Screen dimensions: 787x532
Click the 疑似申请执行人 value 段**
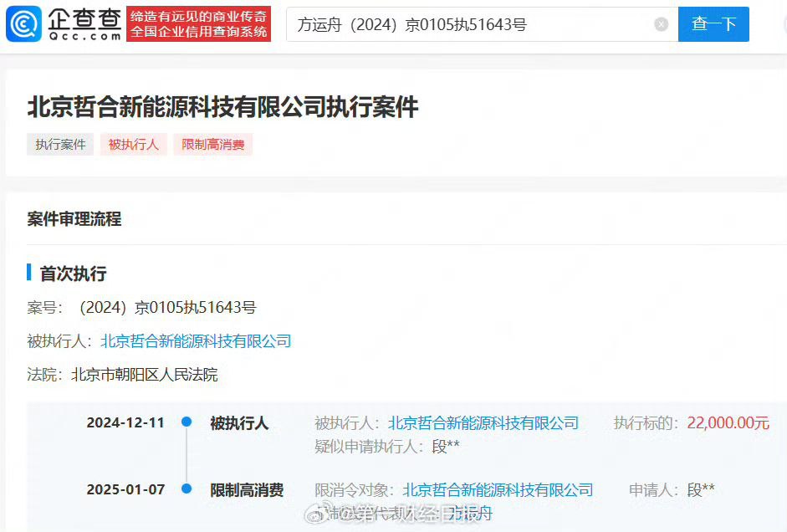[446, 446]
